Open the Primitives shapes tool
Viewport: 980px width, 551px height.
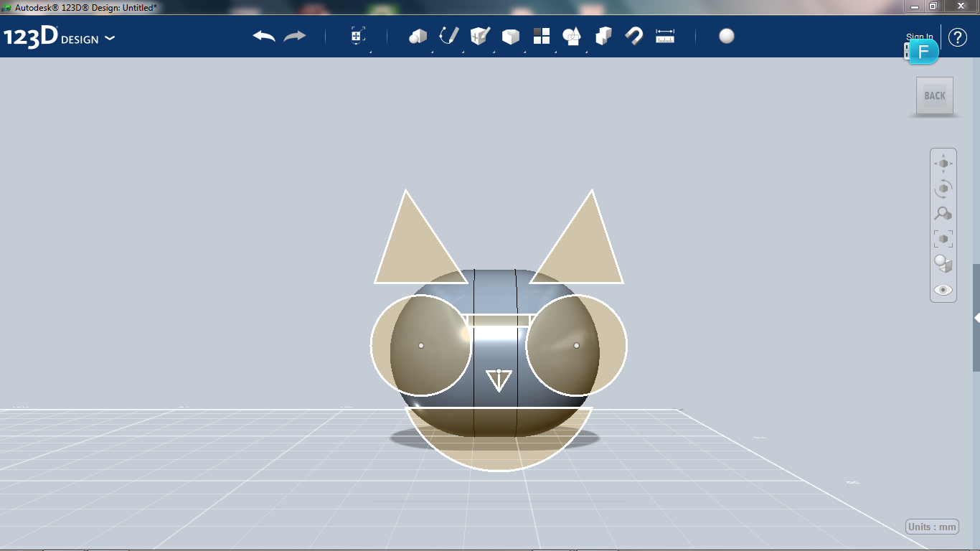coord(418,36)
